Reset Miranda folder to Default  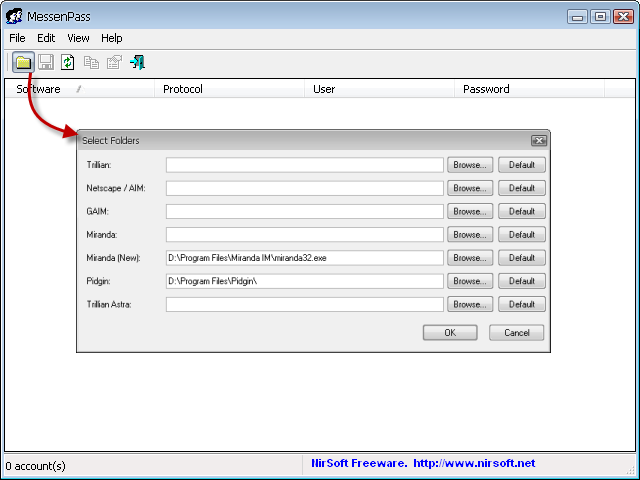(522, 235)
